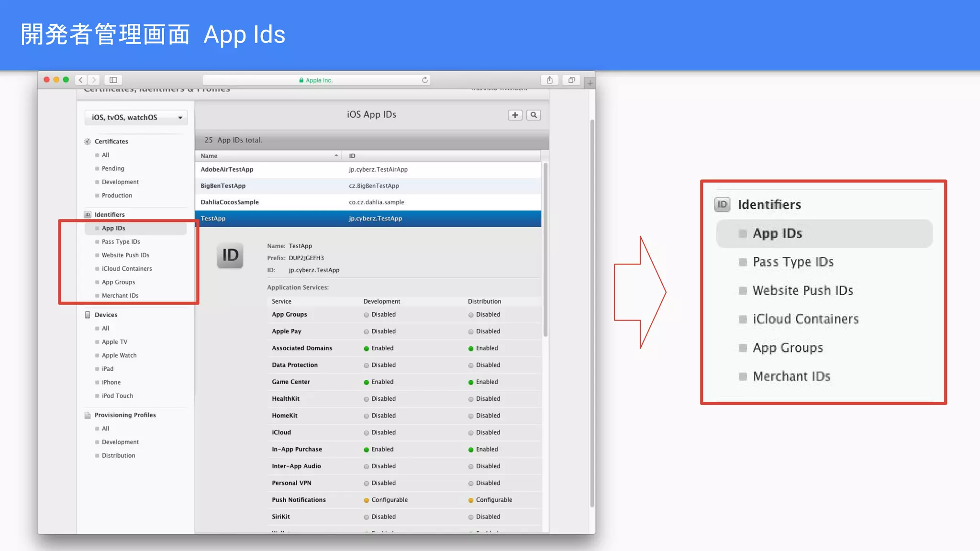Click Provisioning Profiles section heading
The image size is (980, 551).
(125, 415)
